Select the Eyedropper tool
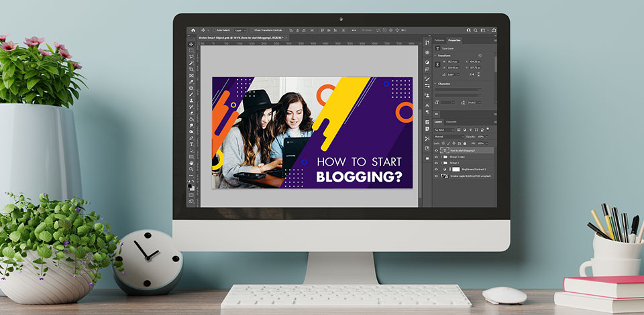The width and height of the screenshot is (644, 315). tap(191, 82)
